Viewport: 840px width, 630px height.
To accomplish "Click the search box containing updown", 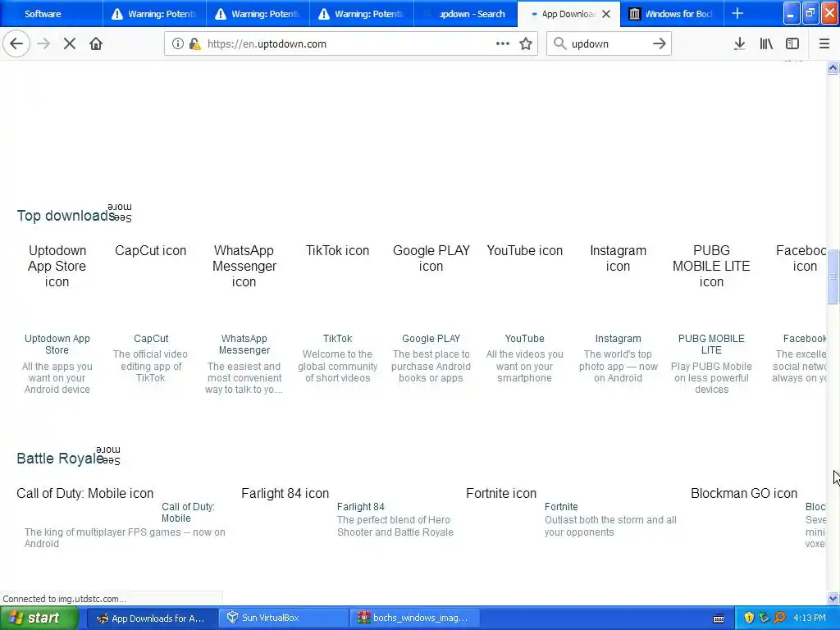I will click(609, 44).
